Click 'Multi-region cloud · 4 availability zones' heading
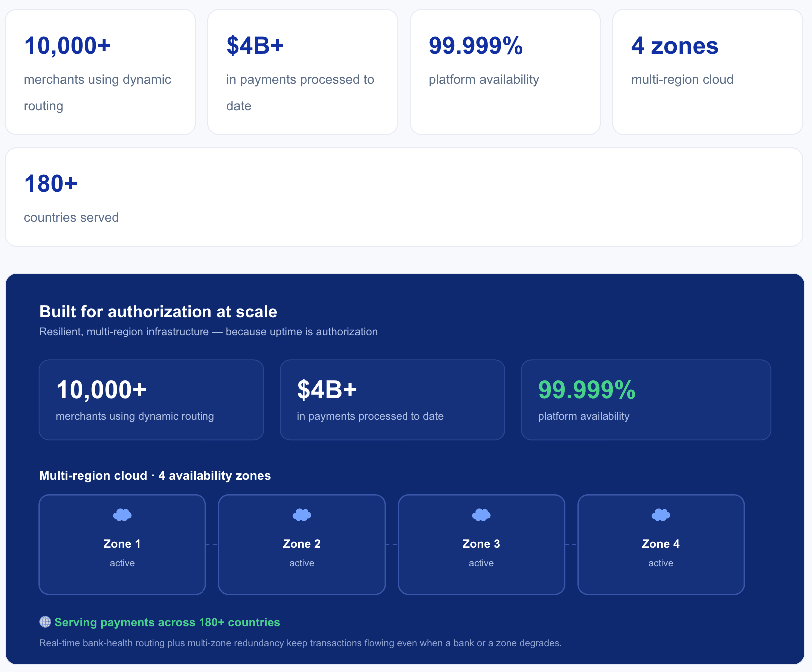Image resolution: width=812 pixels, height=672 pixels. click(x=155, y=476)
